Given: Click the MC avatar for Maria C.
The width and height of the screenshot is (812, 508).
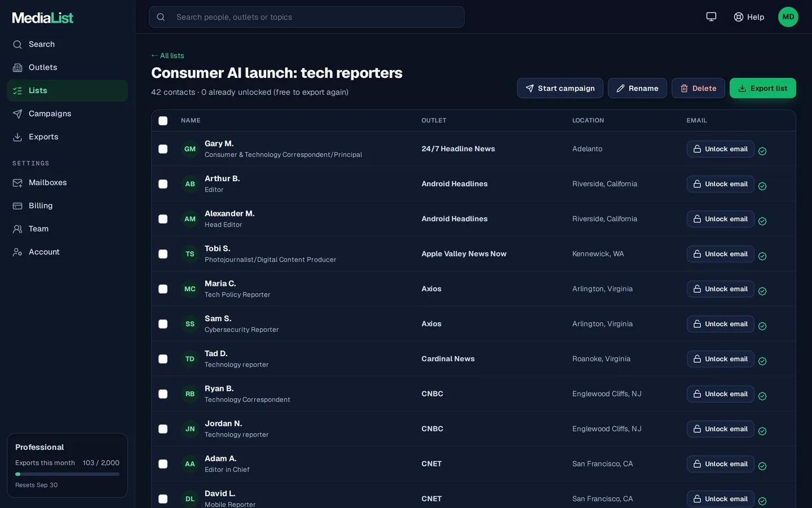Looking at the screenshot, I should click(x=190, y=289).
